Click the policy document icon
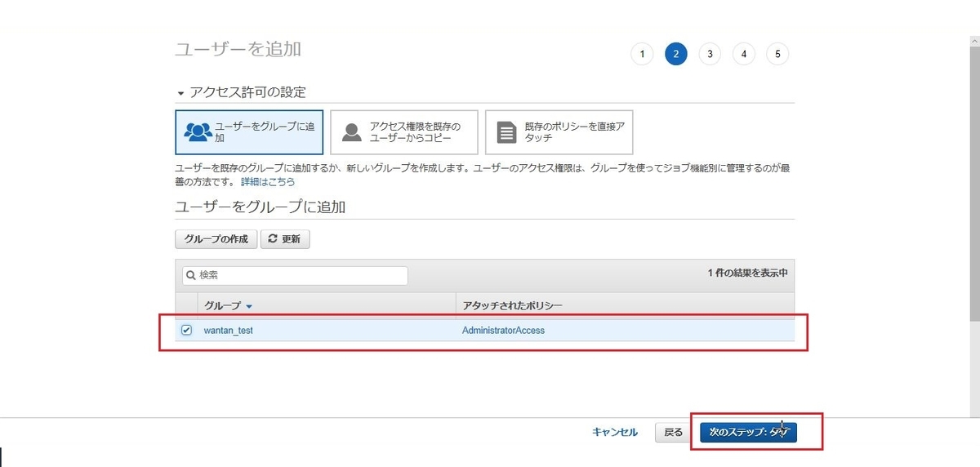This screenshot has height=467, width=980. tap(507, 132)
